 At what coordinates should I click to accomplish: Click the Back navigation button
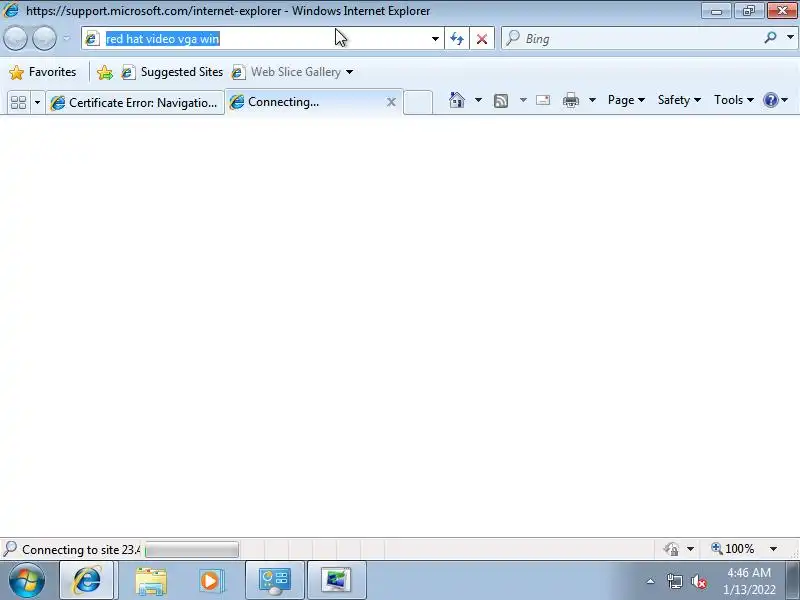point(15,38)
